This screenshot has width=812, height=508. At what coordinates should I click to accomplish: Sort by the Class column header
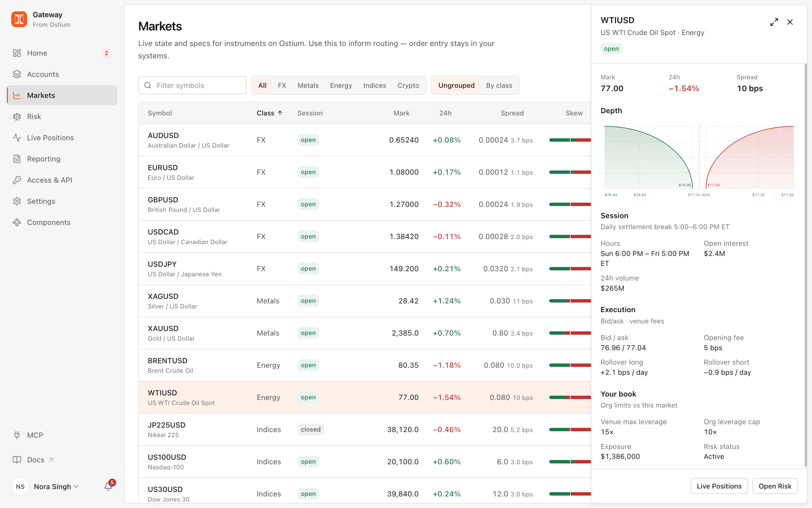coord(270,113)
